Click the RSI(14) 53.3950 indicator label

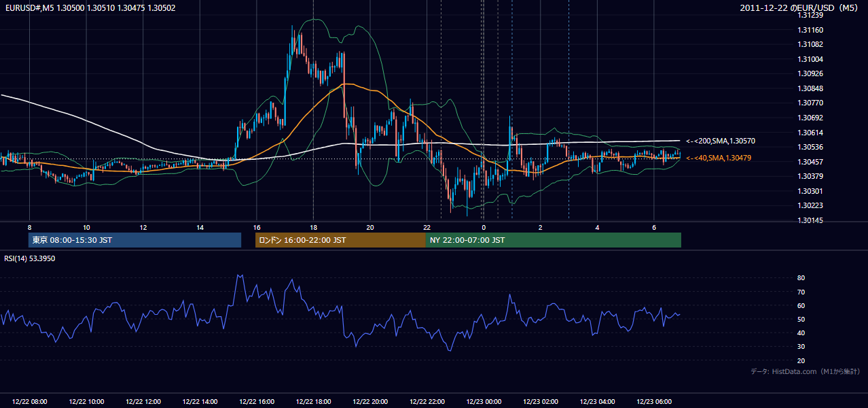coord(30,258)
